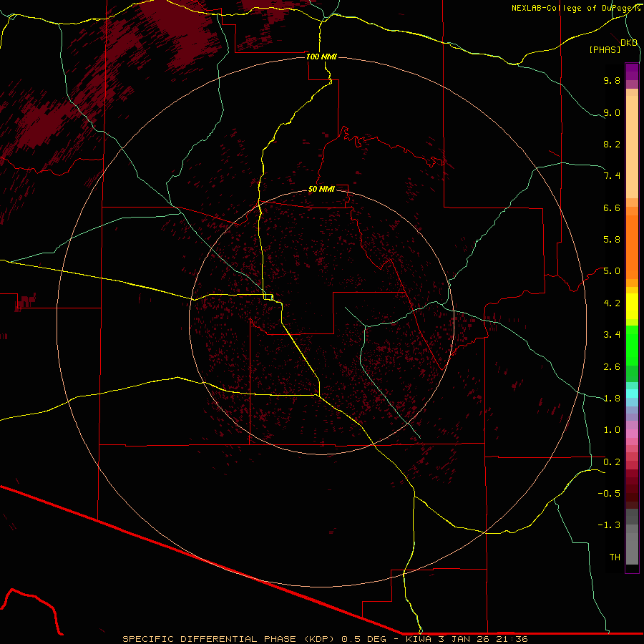Click the 8.2 color scale value
644x644 pixels.
click(x=612, y=144)
